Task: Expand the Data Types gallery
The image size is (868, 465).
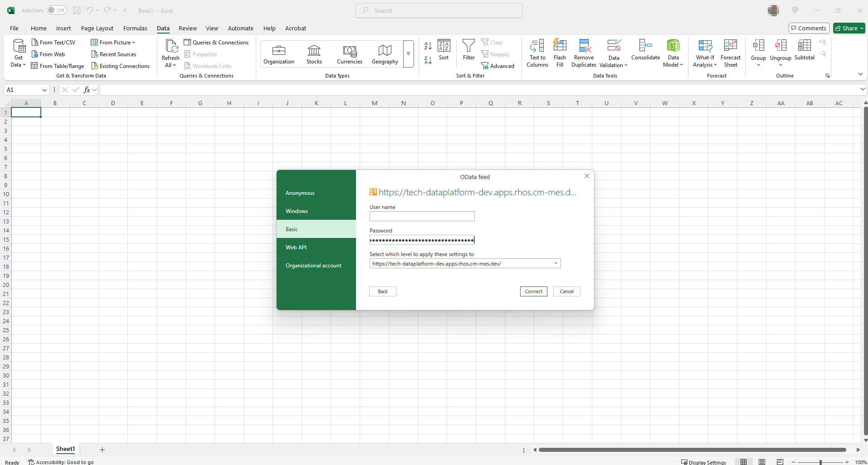Action: (x=408, y=54)
